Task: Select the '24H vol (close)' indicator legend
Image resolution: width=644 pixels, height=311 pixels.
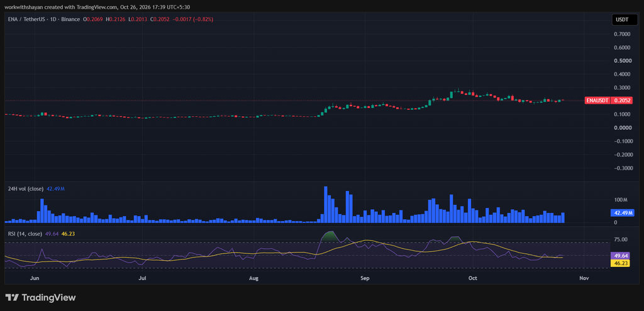Action: point(26,188)
